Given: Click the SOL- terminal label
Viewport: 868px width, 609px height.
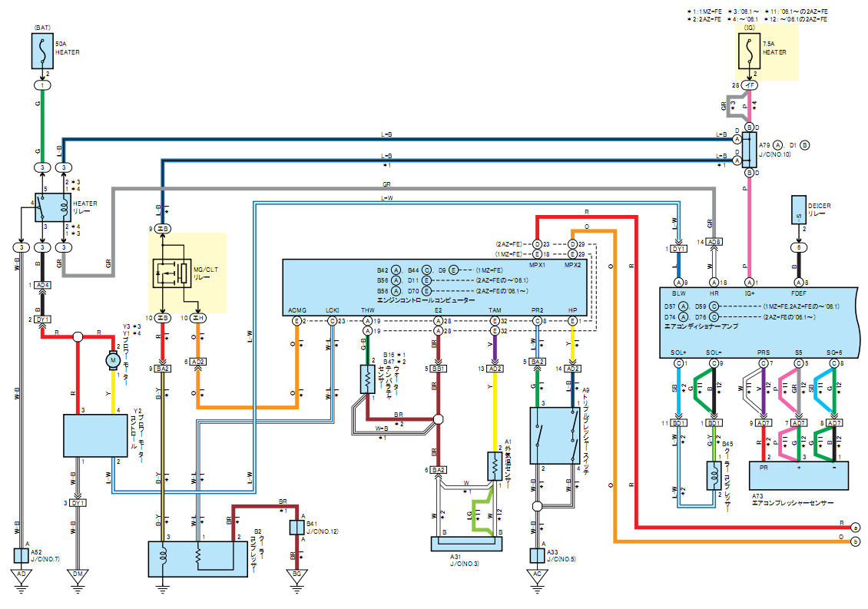Looking at the screenshot, I should click(714, 352).
